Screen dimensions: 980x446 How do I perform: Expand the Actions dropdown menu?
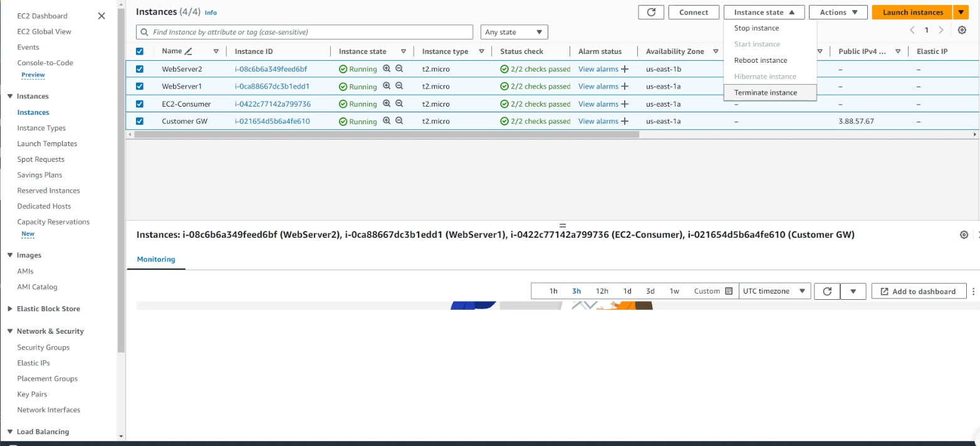click(x=838, y=13)
